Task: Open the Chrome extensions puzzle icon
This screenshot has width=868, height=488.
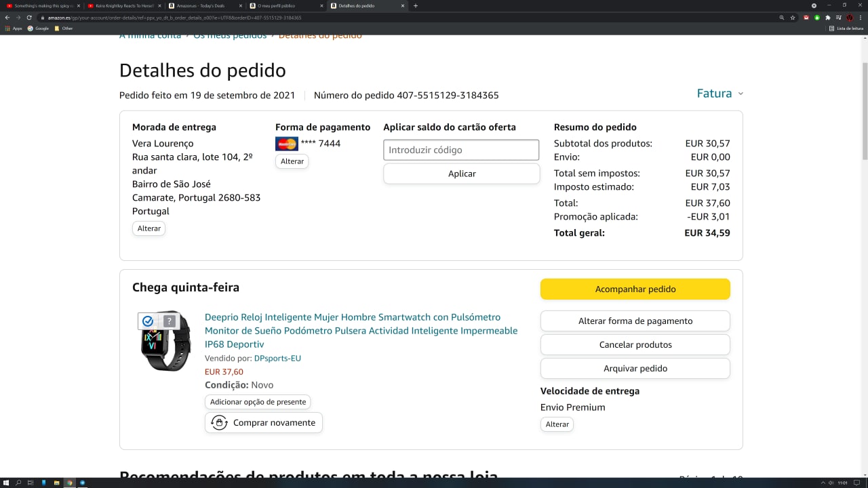Action: (827, 18)
